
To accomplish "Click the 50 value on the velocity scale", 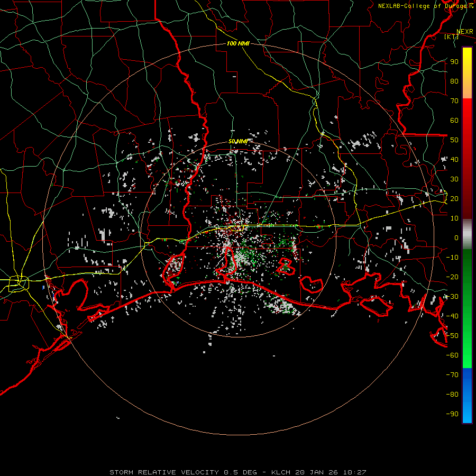I will tap(454, 140).
